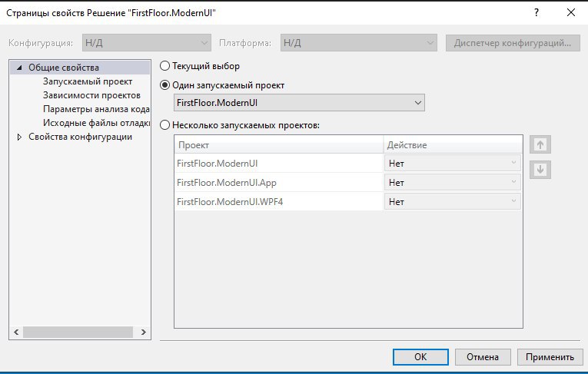Screen dimensions: 588x374
Task: Expand the "Свойства конфигурации" tree node
Action: coord(19,137)
